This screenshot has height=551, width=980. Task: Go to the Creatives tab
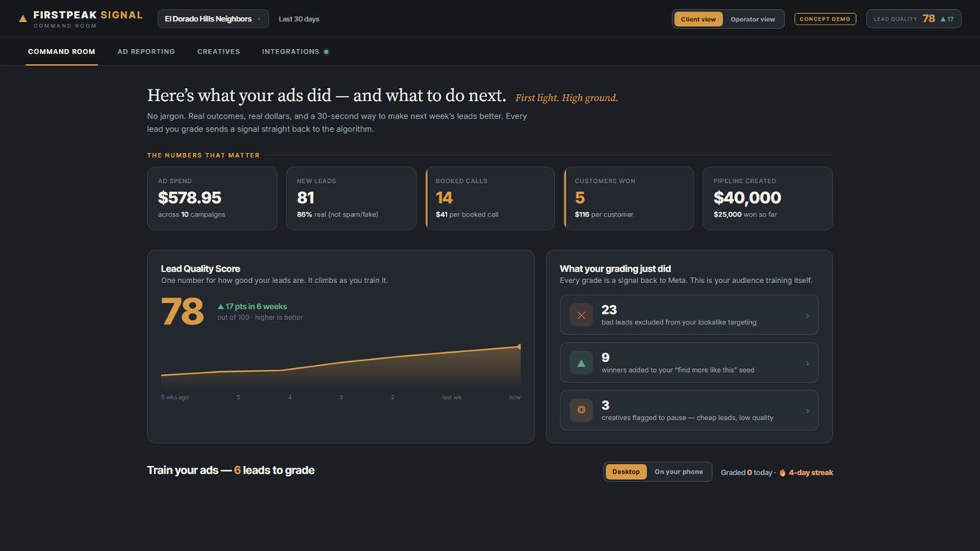(x=219, y=52)
